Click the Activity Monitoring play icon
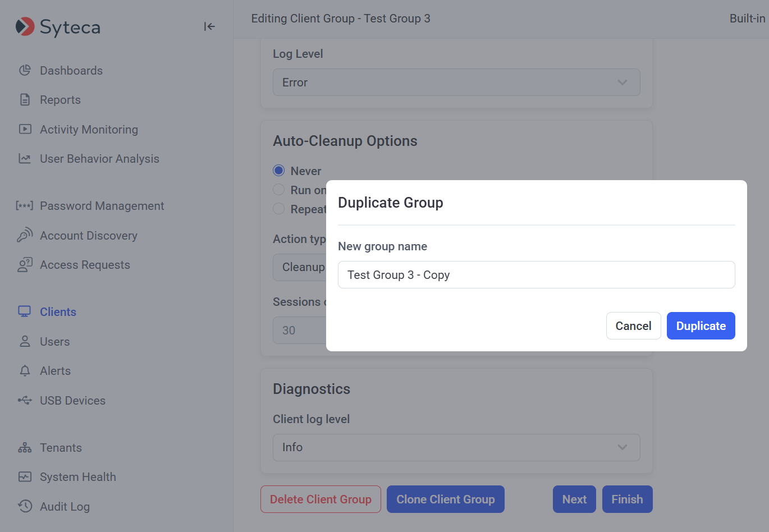Viewport: 769px width, 532px height. click(x=25, y=129)
